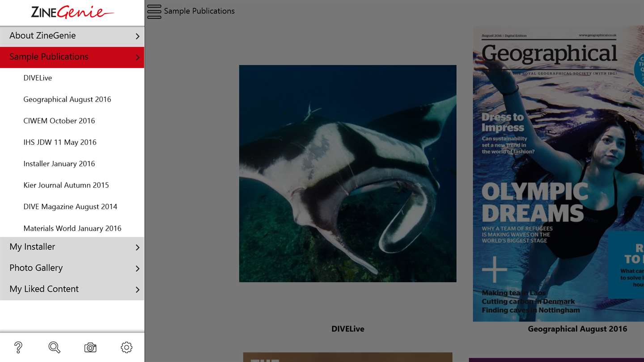Open My Installer menu section
This screenshot has height=362, width=644.
pyautogui.click(x=72, y=247)
